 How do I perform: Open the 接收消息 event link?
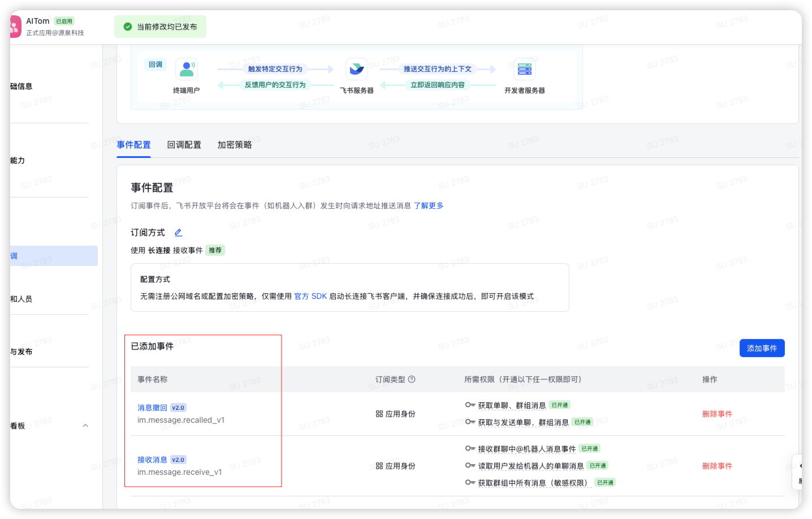tap(152, 460)
